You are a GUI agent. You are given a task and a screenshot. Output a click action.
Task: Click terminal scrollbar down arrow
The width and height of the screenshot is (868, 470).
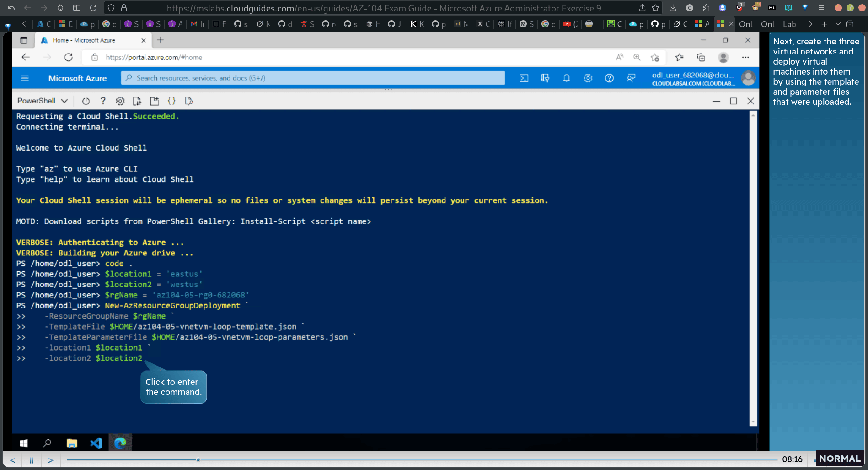[x=753, y=422]
